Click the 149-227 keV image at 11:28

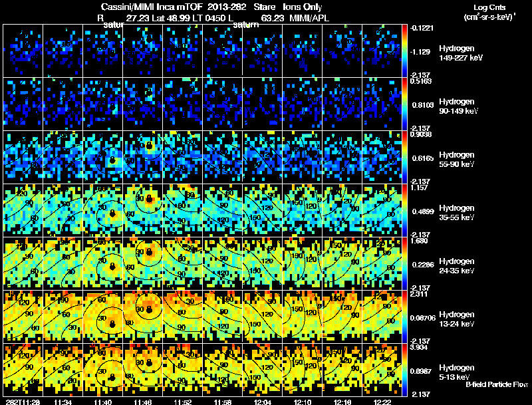point(23,51)
